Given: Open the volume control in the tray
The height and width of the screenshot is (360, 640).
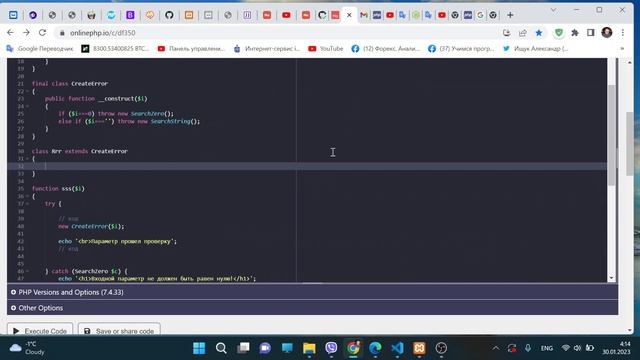Looking at the screenshot, I should pyautogui.click(x=577, y=348).
